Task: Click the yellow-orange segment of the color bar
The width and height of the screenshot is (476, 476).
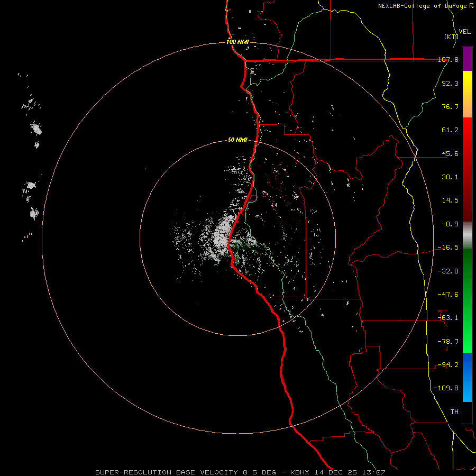Action: coord(467,94)
